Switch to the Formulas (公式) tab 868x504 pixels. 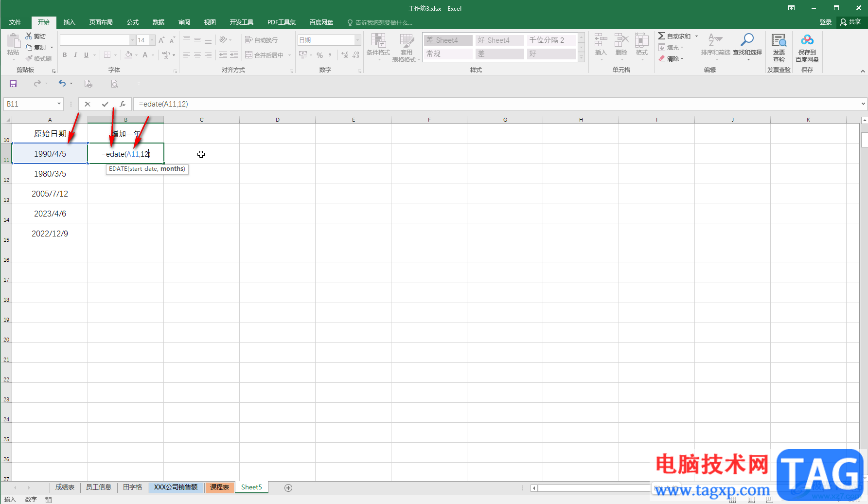(x=133, y=22)
